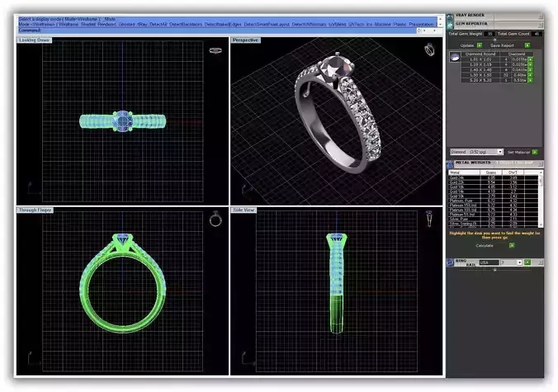Click the green Ring Rail go button

click(x=527, y=262)
